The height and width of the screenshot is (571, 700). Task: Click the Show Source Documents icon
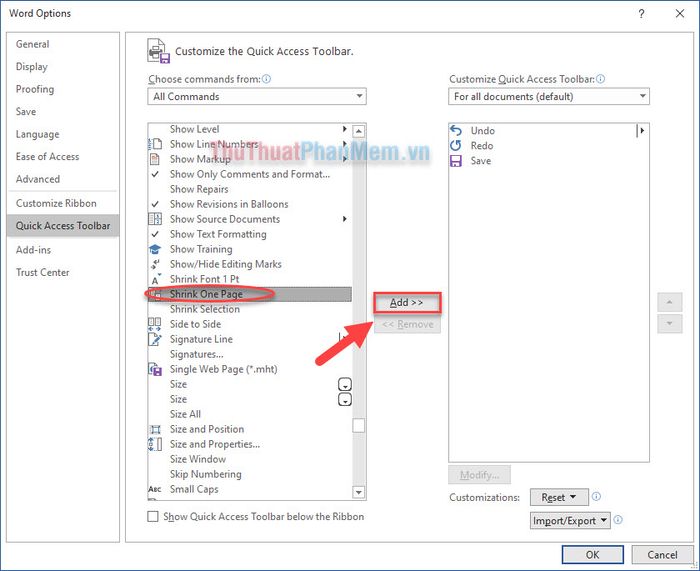click(154, 219)
